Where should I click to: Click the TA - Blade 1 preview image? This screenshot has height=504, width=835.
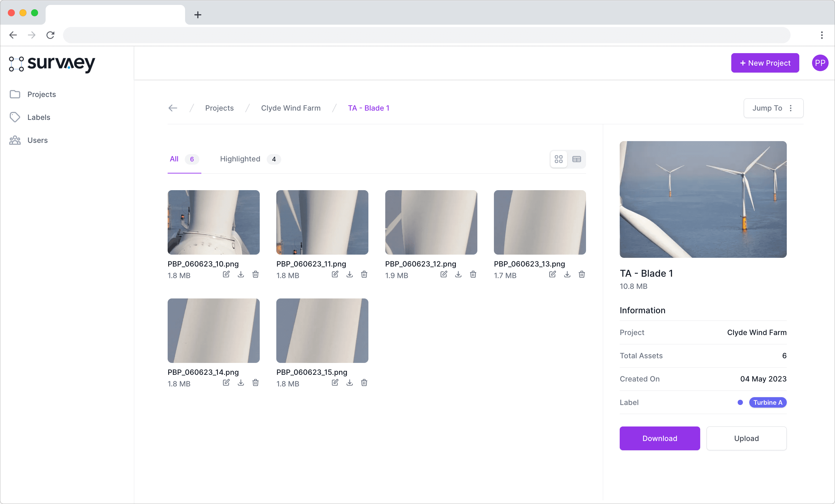(703, 199)
